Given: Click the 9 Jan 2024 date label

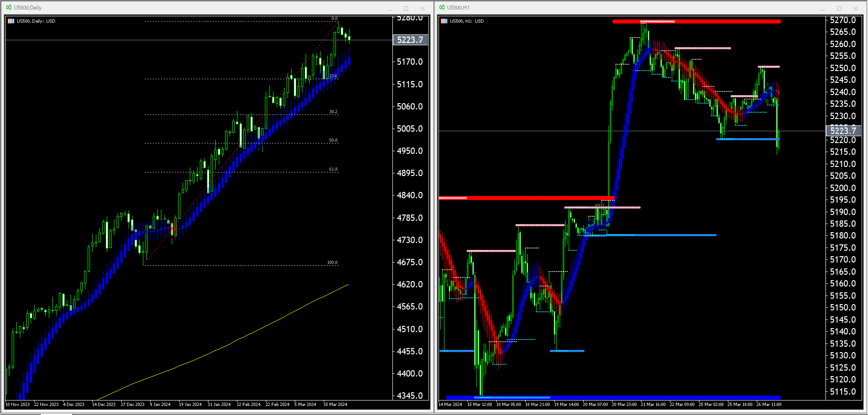Looking at the screenshot, I should coord(160,405).
